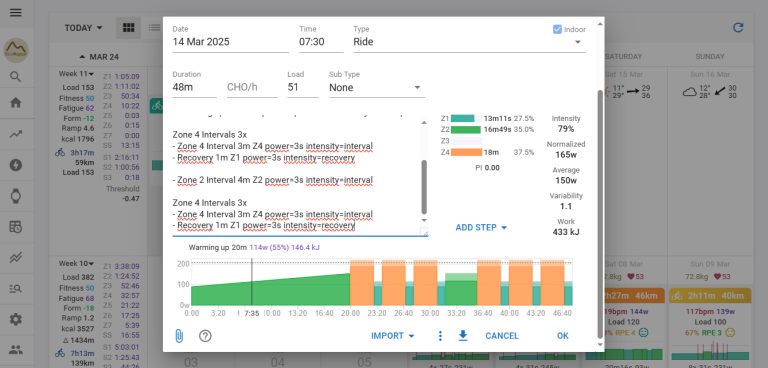Expand the Week 11 dropdown

pyautogui.click(x=76, y=74)
